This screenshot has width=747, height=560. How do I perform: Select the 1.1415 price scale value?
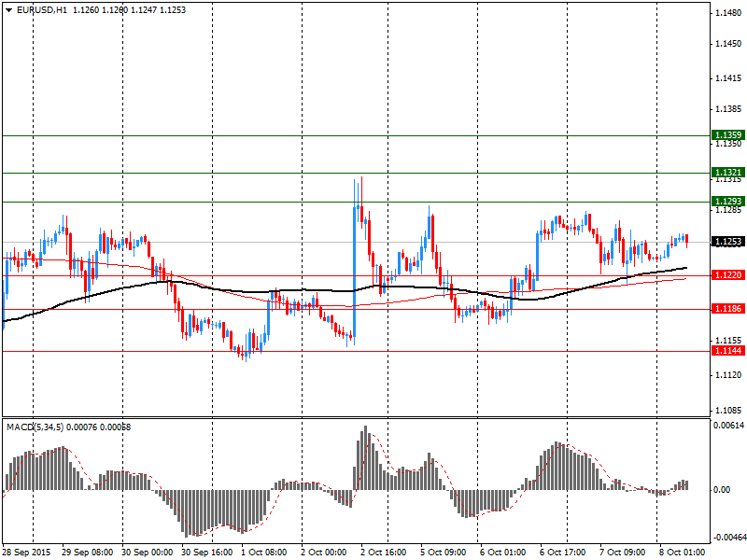(728, 78)
